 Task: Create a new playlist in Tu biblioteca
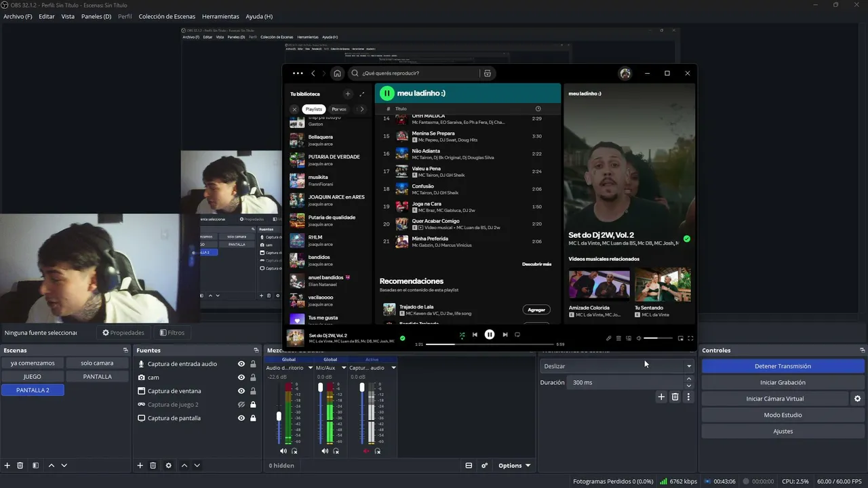point(348,94)
